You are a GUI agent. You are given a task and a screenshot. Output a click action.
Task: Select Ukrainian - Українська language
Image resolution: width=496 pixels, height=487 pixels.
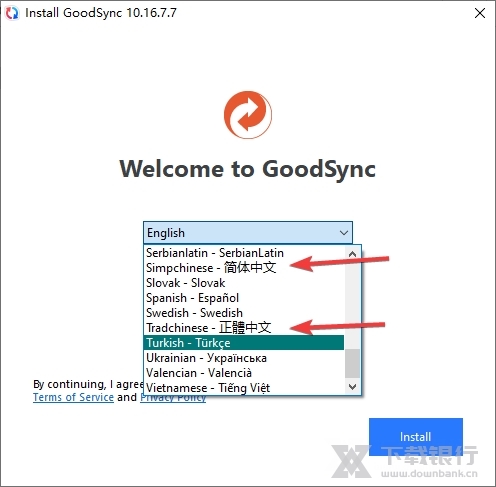[244, 358]
